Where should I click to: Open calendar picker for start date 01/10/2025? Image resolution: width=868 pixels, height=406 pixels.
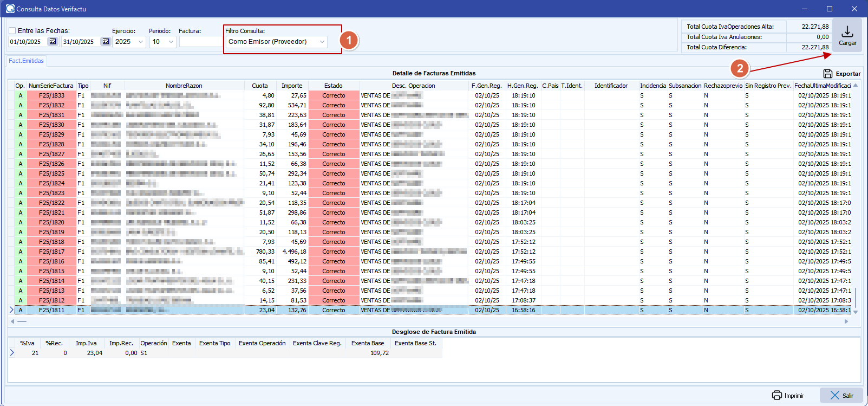tap(53, 42)
